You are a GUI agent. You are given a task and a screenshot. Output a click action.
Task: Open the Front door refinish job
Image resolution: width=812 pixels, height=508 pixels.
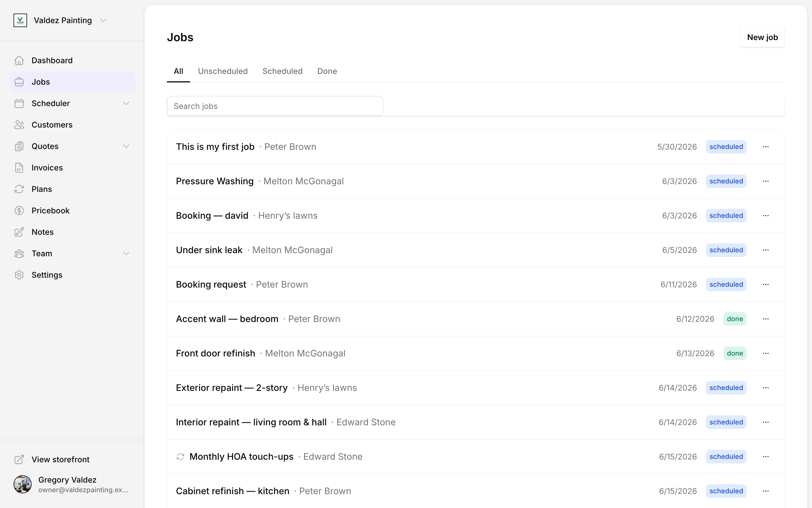click(476, 353)
